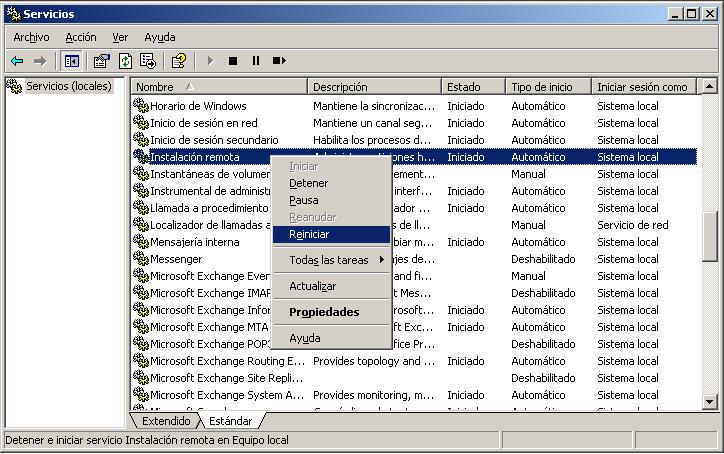Select Microsoft Exchange MTA service
The width and height of the screenshot is (724, 454).
tap(209, 327)
